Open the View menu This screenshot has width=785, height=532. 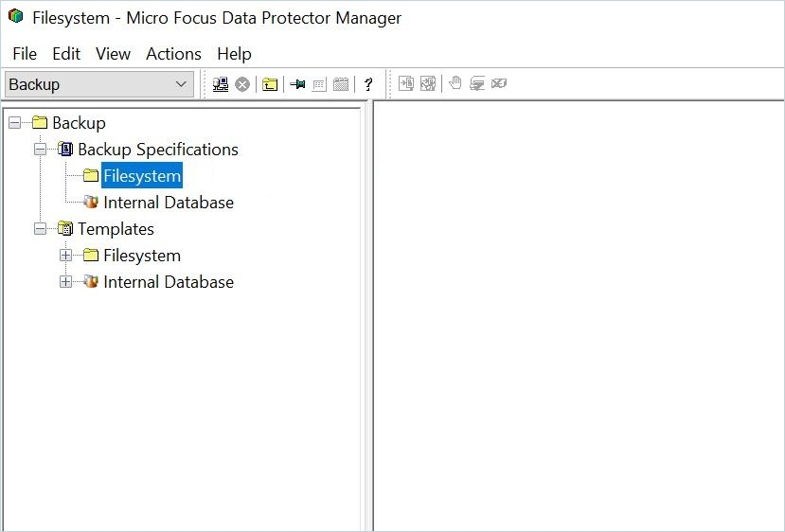tap(113, 54)
